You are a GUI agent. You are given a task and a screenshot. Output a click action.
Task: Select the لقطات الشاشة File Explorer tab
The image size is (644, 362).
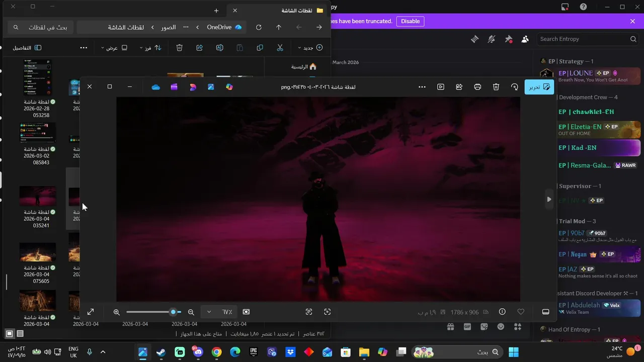[278, 11]
